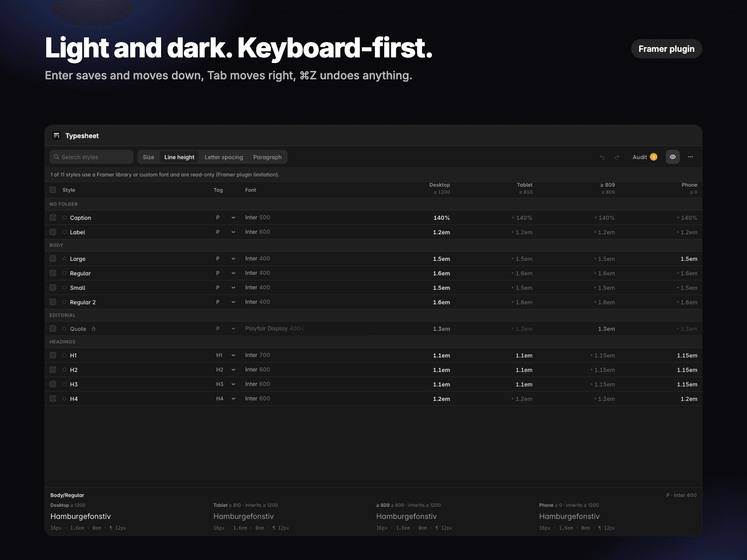Click the redo arrow icon

(617, 157)
